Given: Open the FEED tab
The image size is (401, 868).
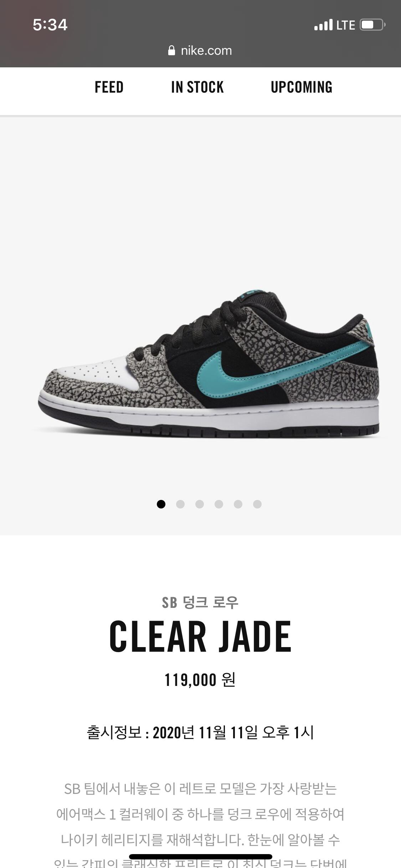Looking at the screenshot, I should pos(109,87).
